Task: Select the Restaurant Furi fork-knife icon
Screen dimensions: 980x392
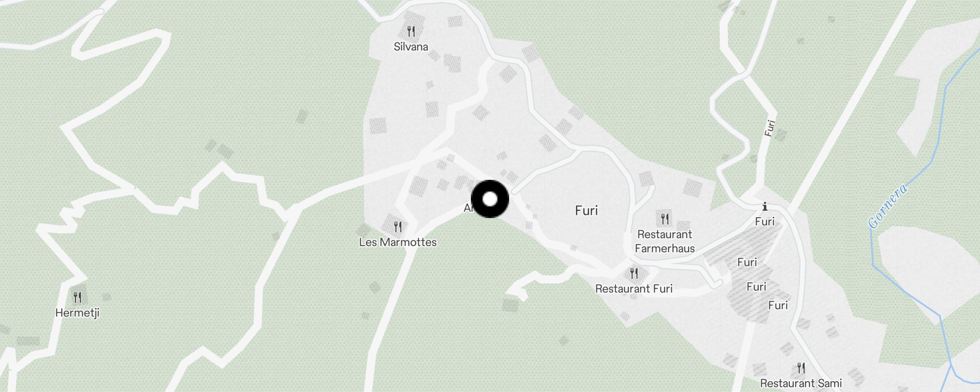Action: [x=634, y=273]
